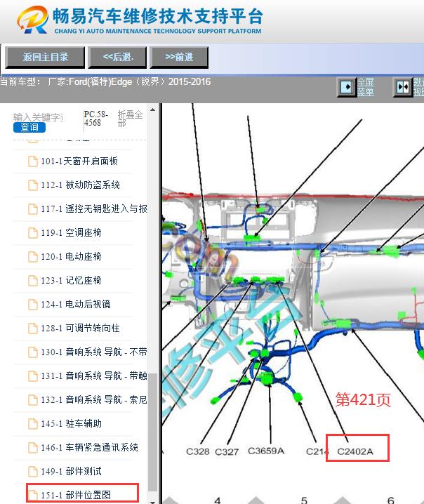The height and width of the screenshot is (504, 424).
Task: Click the 全屏菜单 link text
Action: coord(366,87)
